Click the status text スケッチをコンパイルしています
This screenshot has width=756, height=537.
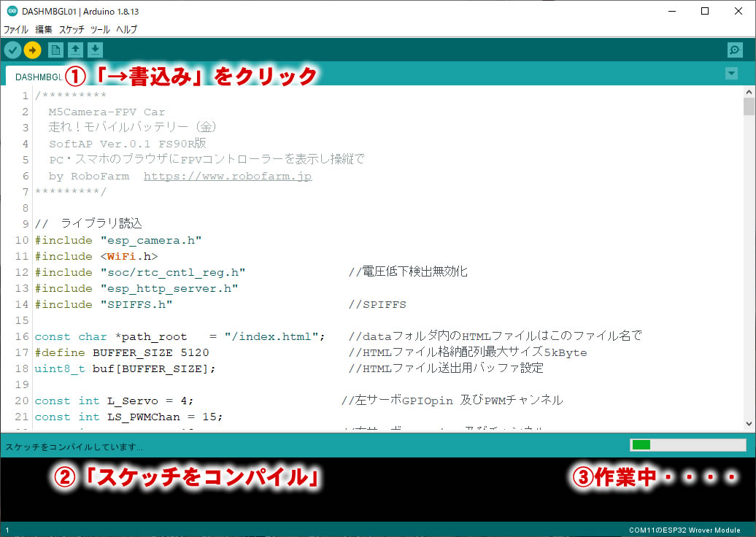[x=74, y=447]
